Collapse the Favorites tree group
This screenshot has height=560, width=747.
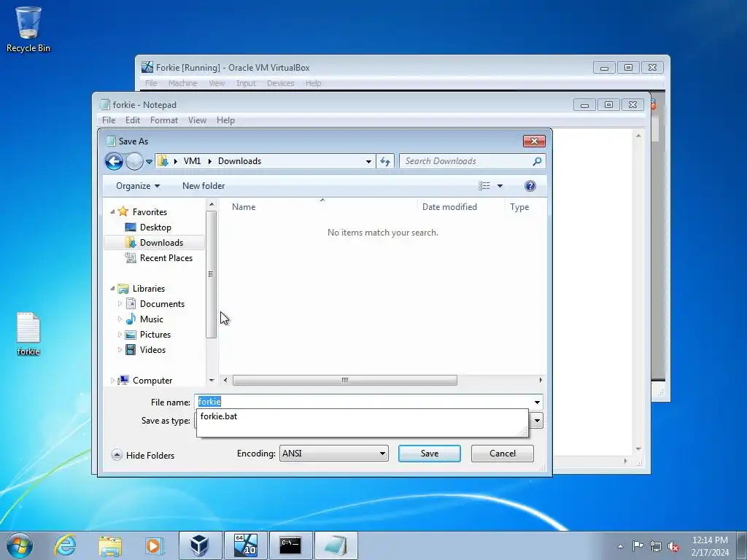click(112, 211)
